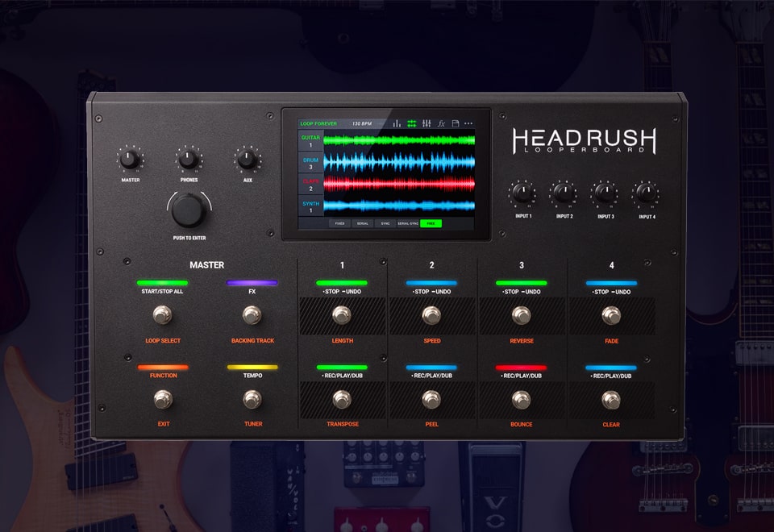Screen dimensions: 774x532
Task: Click the orange REVERSE label
Action: coord(522,341)
